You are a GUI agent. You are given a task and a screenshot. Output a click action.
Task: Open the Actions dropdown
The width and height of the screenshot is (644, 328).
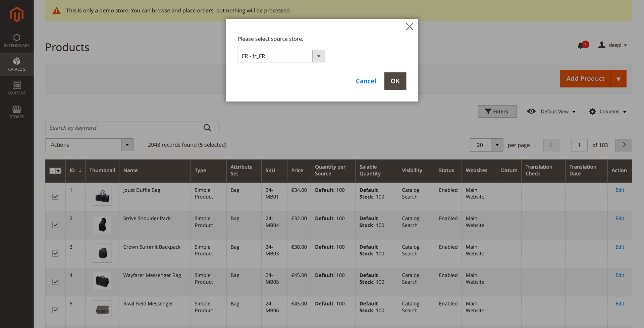89,145
